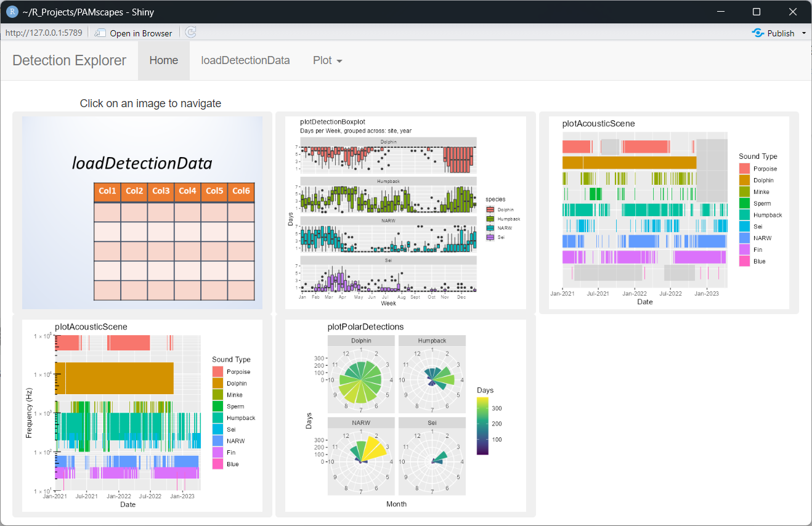
Task: Maximize the Shiny viewer window
Action: (757, 12)
